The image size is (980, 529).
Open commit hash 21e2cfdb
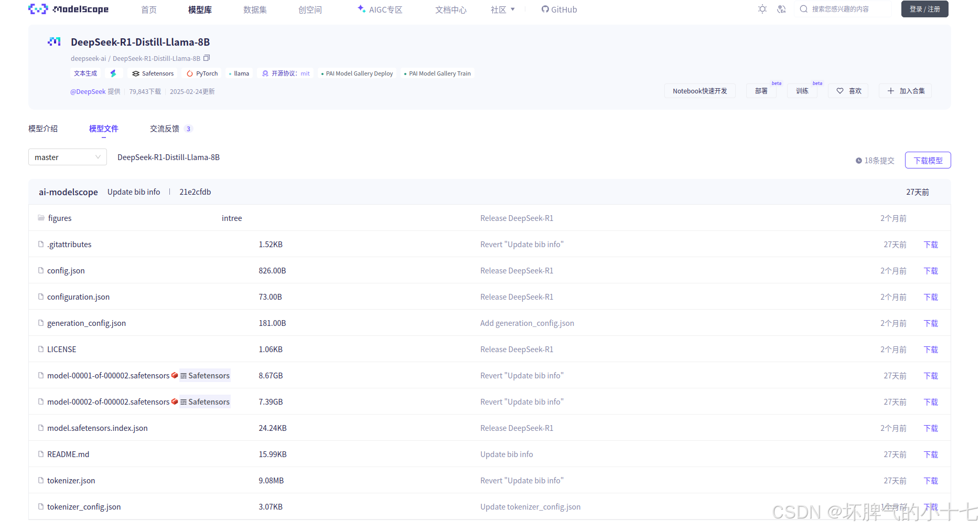click(195, 192)
